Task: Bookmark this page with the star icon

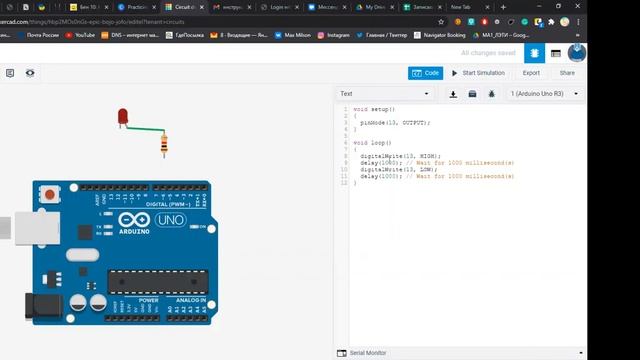Action: [441, 22]
